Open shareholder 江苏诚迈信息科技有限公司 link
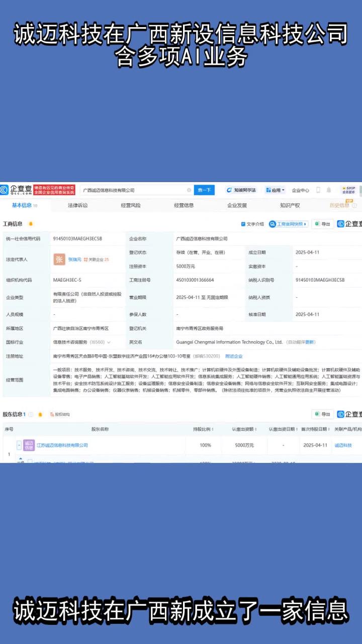The height and width of the screenshot is (644, 362). (x=62, y=445)
